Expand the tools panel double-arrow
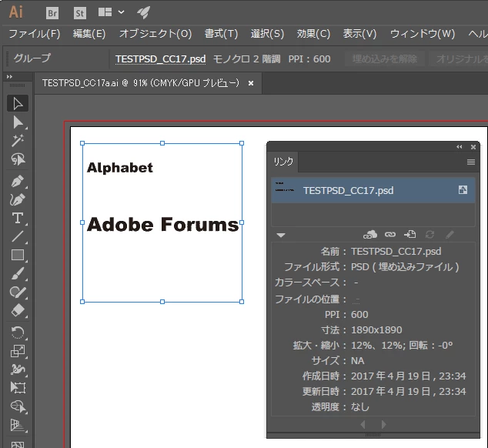 [x=10, y=76]
